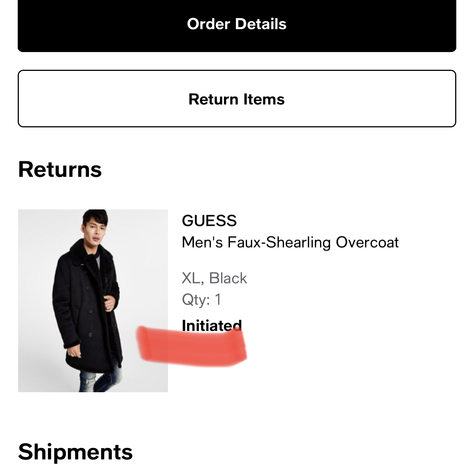Tap the word Men's in product title

pos(202,242)
